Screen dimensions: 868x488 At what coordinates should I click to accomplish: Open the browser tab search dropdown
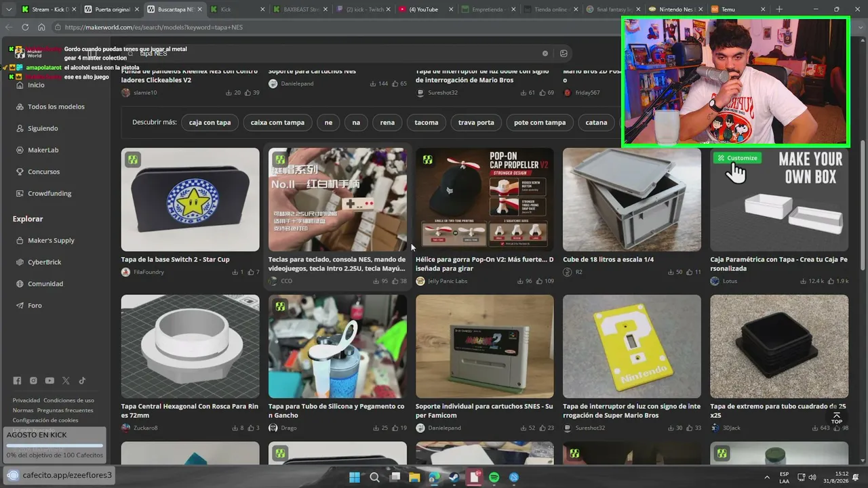click(9, 9)
